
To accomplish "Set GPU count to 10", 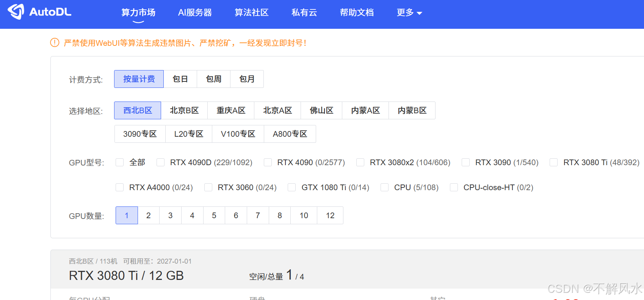I will coord(304,215).
